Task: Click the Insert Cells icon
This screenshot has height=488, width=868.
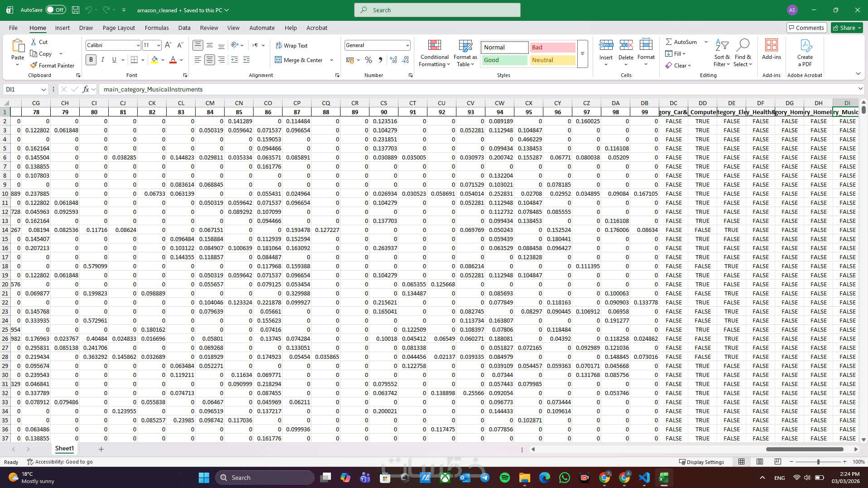Action: [606, 45]
